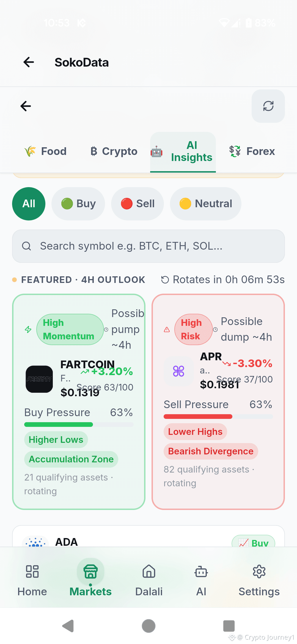
Task: Switch to the Crypto tab
Action: coord(114,151)
